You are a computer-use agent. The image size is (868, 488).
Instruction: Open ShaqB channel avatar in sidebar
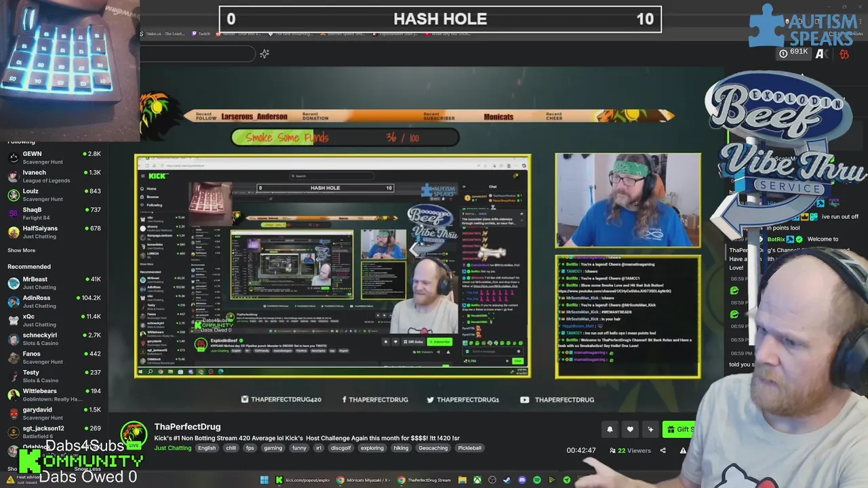(x=13, y=213)
